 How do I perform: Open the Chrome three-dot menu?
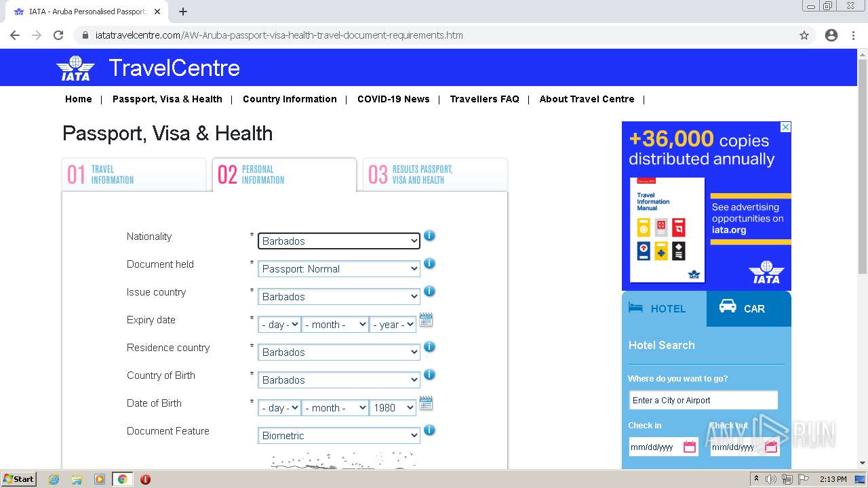point(853,35)
